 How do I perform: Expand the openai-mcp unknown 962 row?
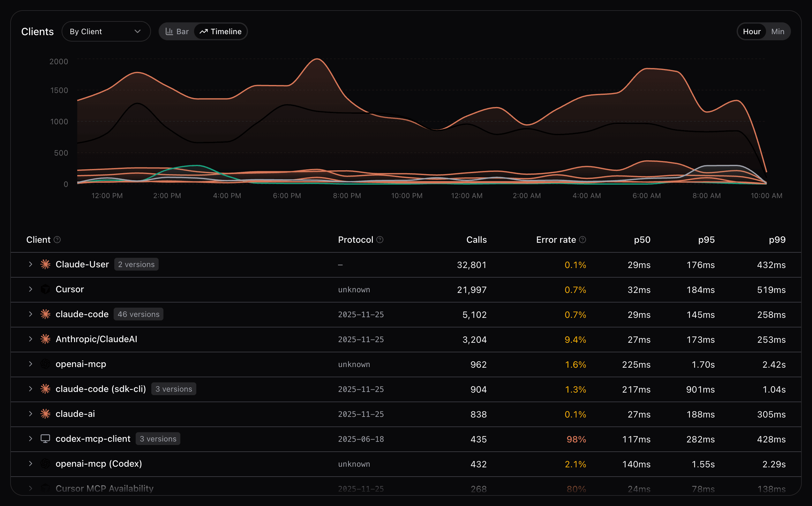point(30,364)
